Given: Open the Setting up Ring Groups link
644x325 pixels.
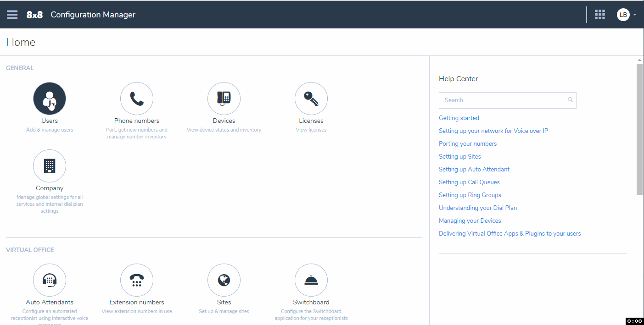Looking at the screenshot, I should (470, 195).
